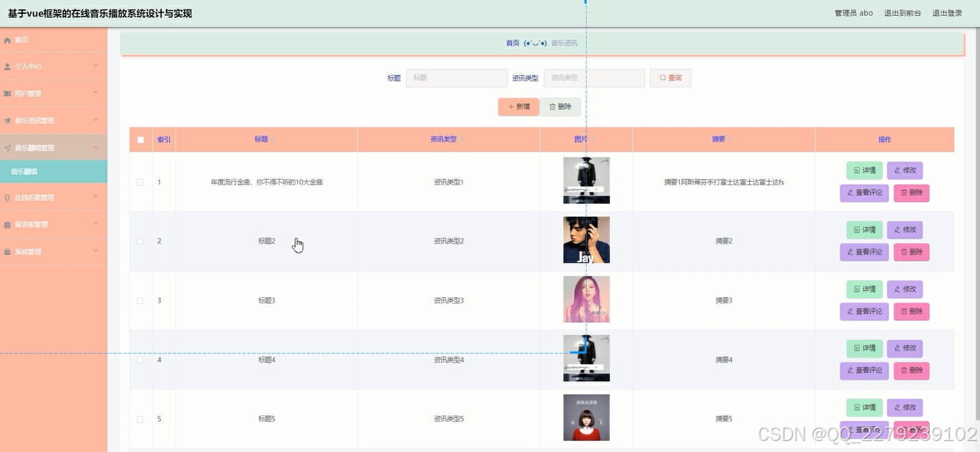Viewport: 980px width, 452px height.
Task: Click 修改 for row 标题2
Action: point(905,230)
